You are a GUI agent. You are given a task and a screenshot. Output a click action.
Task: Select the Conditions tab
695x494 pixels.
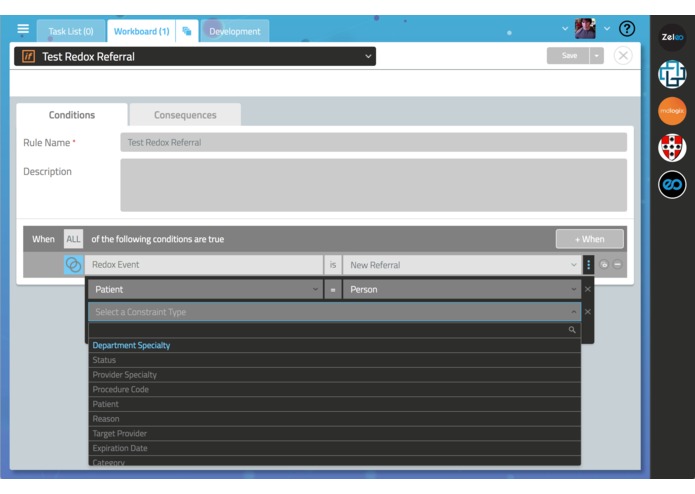(72, 115)
